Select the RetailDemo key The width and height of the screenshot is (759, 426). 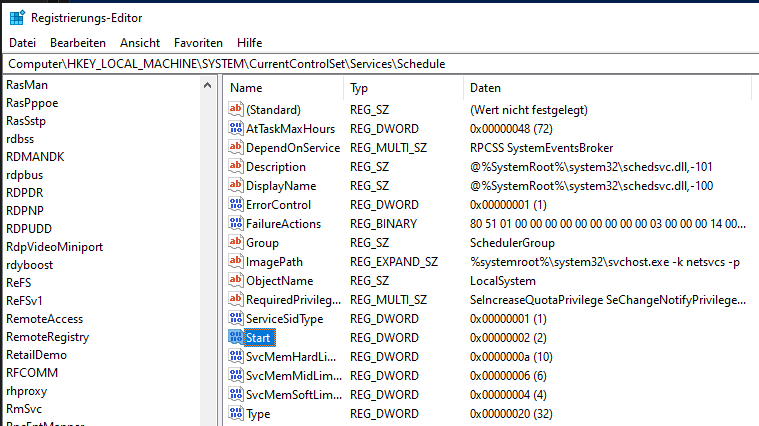coord(36,355)
